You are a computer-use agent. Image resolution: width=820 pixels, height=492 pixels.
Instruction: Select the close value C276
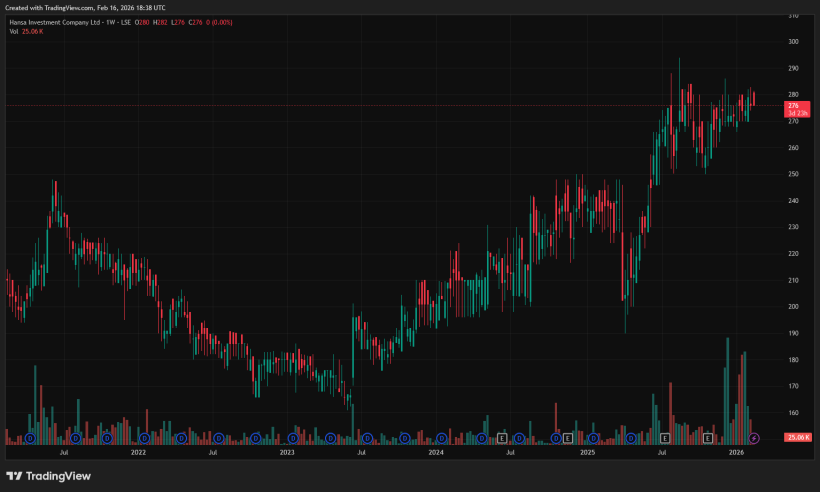196,22
